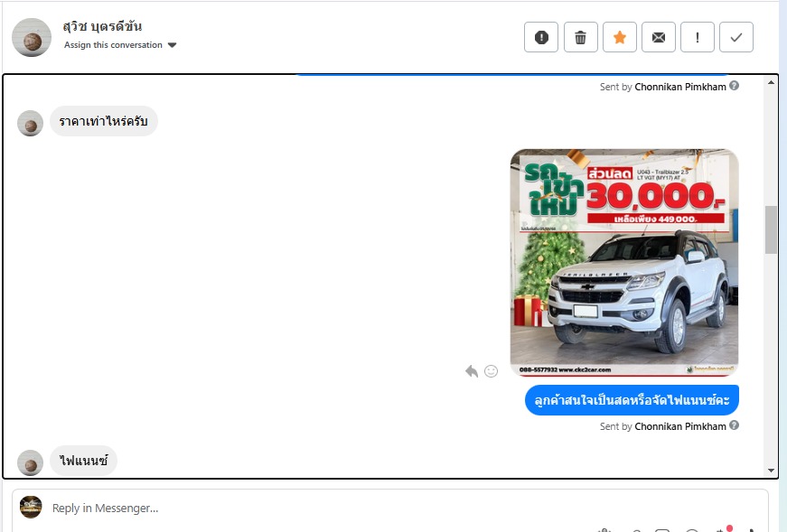
Task: Select message ราคาเท่าไหร่ครับ
Action: click(103, 121)
